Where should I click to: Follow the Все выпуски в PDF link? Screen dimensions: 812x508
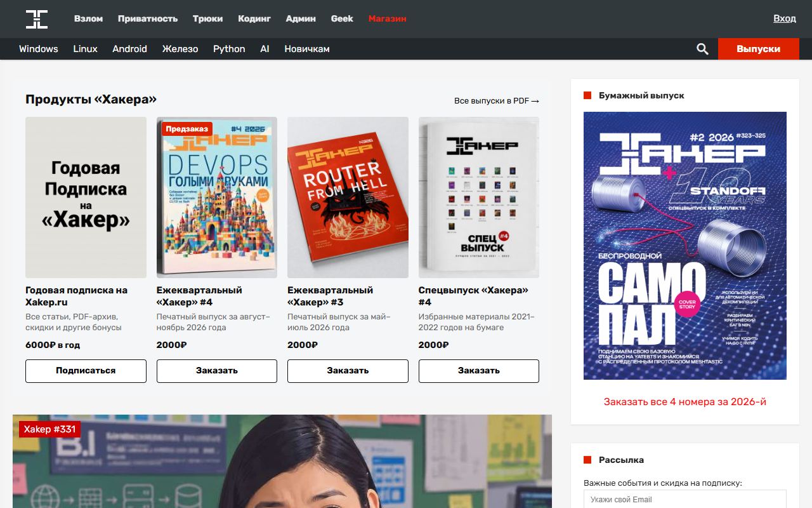pos(497,101)
